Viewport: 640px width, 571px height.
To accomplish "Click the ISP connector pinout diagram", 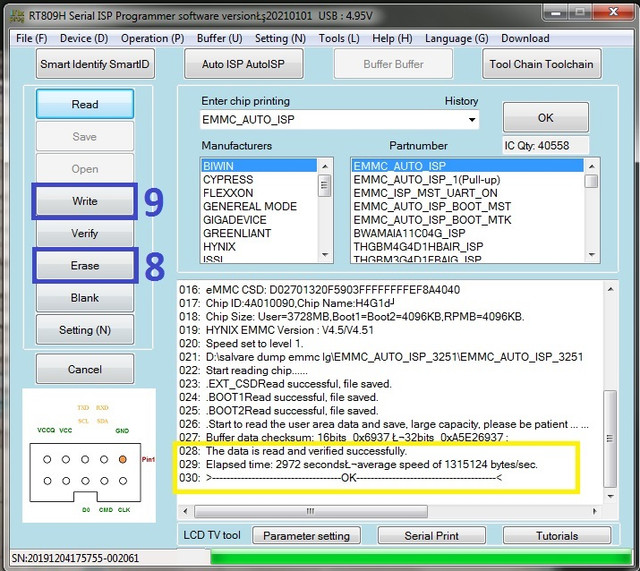I will (89, 455).
